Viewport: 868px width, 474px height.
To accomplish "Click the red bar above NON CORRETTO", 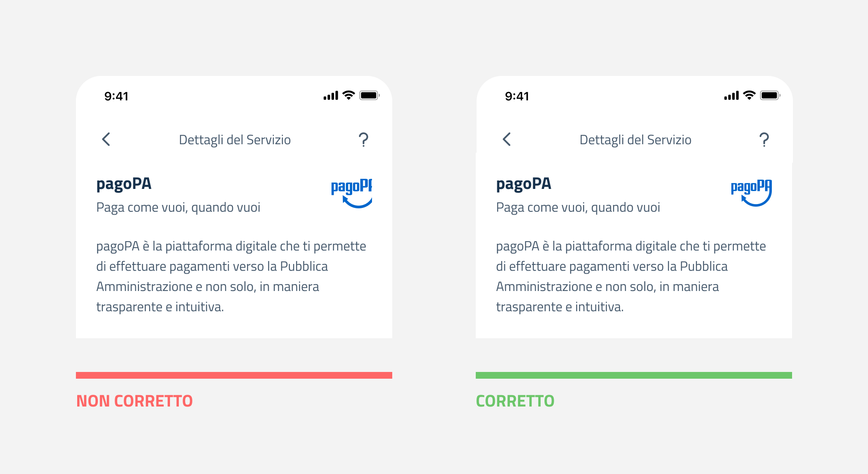I will click(234, 375).
